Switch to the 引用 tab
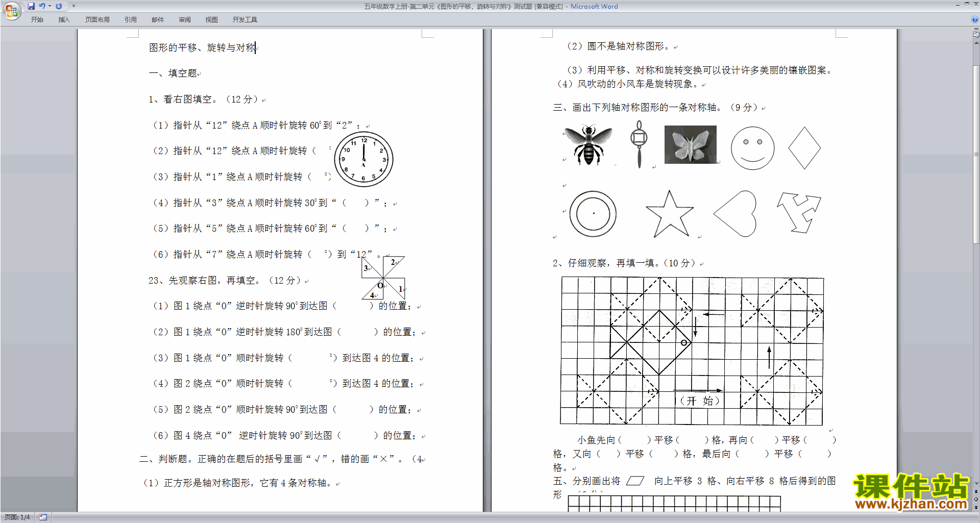 [x=131, y=20]
